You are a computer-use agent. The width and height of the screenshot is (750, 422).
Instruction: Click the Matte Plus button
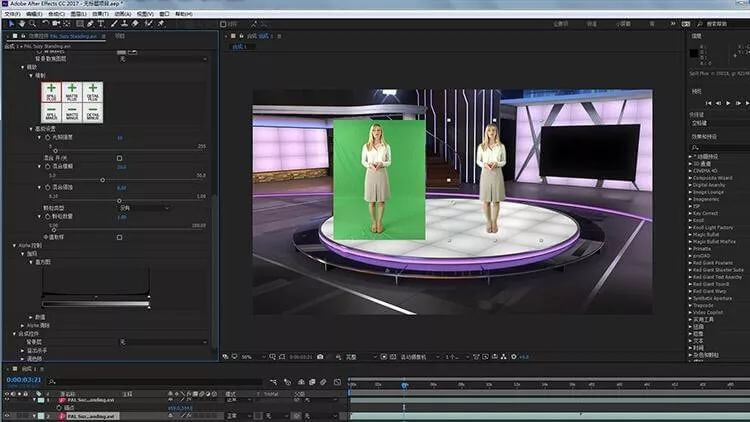(x=71, y=93)
